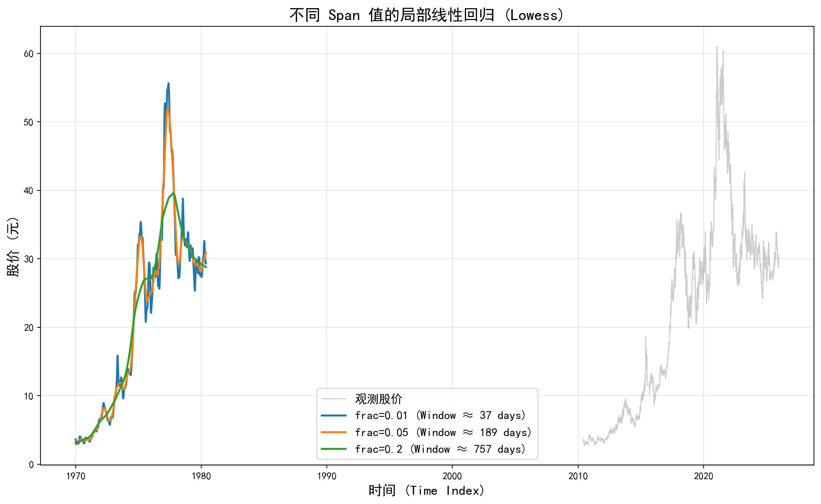
Task: Click the top peak of the blue curve
Action: point(168,84)
